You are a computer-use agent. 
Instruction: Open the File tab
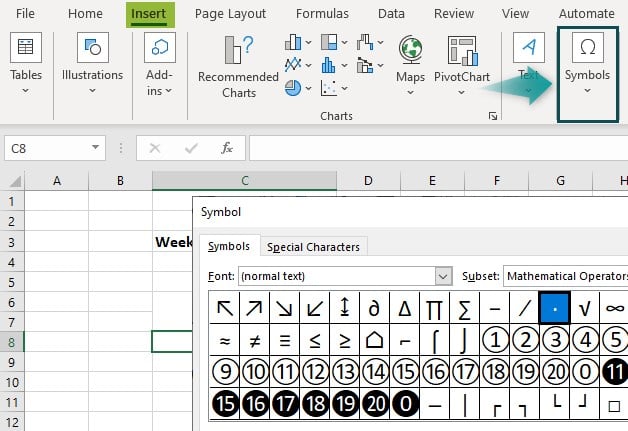click(25, 14)
